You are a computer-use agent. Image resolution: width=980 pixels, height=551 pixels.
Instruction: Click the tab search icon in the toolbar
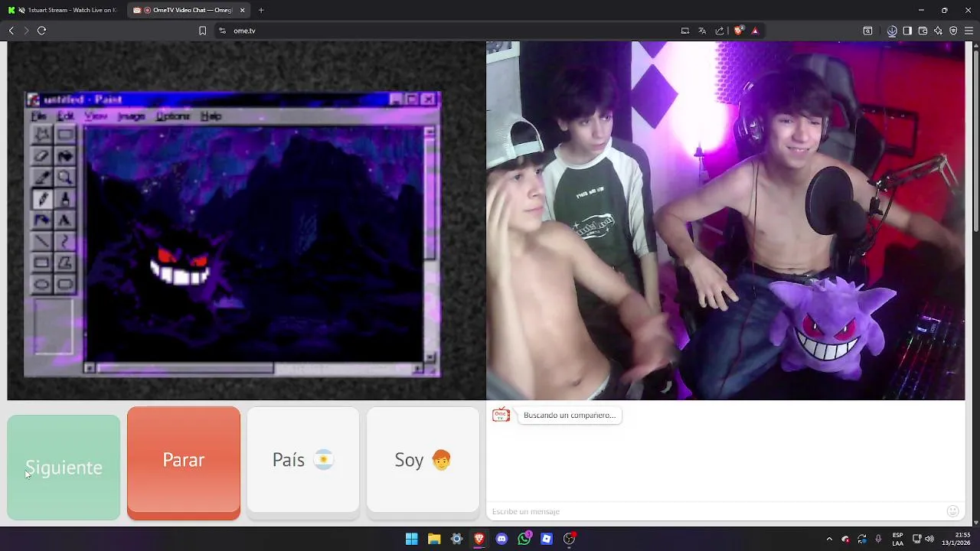click(867, 31)
